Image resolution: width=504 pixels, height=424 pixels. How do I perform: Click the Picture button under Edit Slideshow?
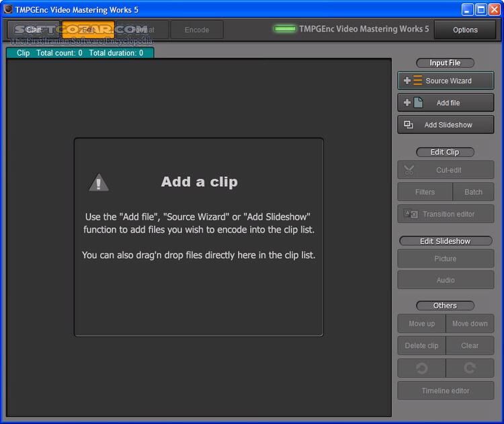coord(446,259)
